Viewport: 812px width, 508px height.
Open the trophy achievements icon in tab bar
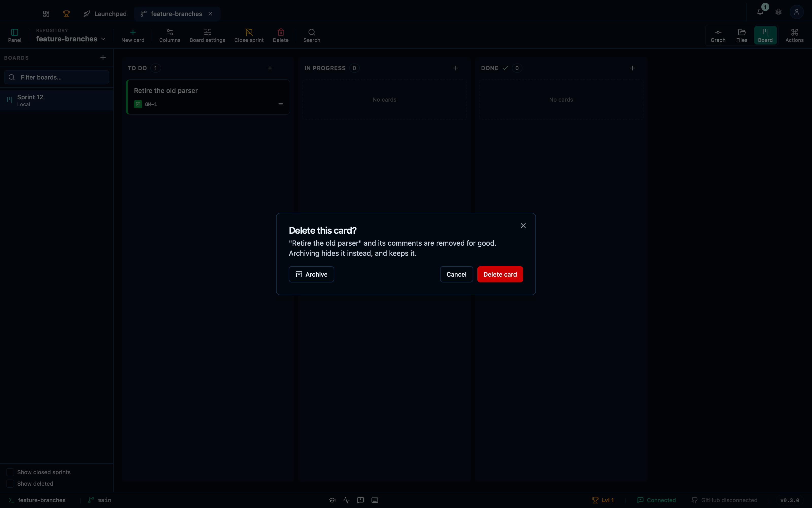(x=66, y=14)
